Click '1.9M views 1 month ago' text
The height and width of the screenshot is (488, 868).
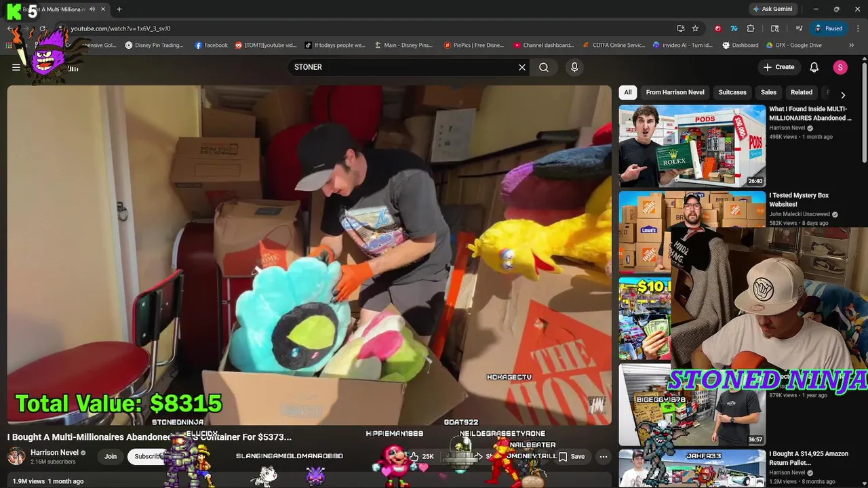click(x=47, y=481)
